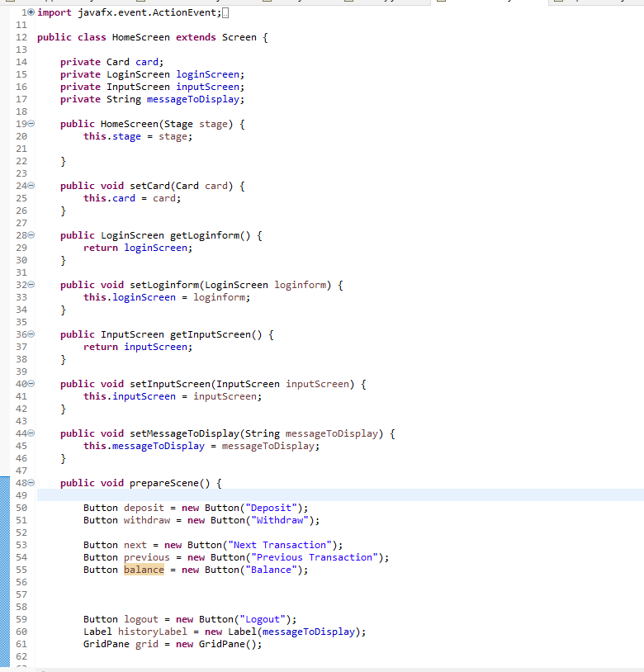Click the blue change marker in the left ruler

coord(5,571)
